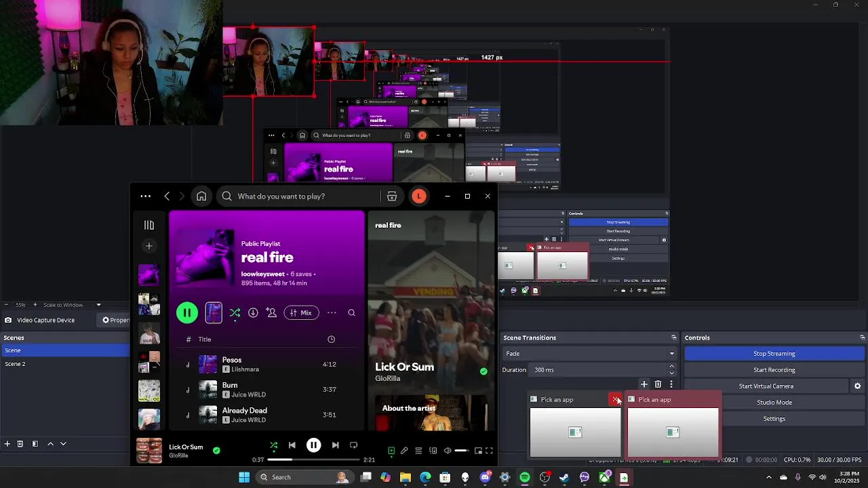The width and height of the screenshot is (868, 488).
Task: Click Start Virtual Camera in OBS
Action: coord(766,386)
